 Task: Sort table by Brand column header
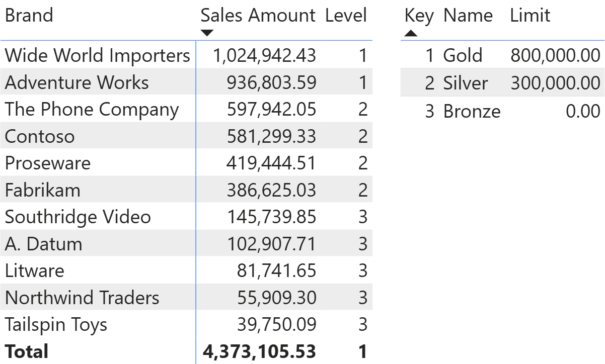click(x=29, y=16)
